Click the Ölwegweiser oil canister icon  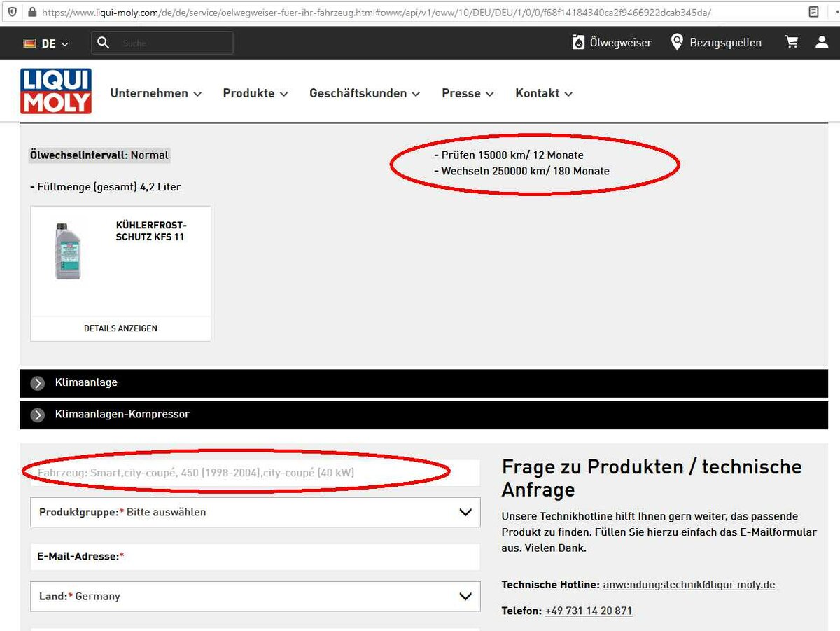[578, 43]
